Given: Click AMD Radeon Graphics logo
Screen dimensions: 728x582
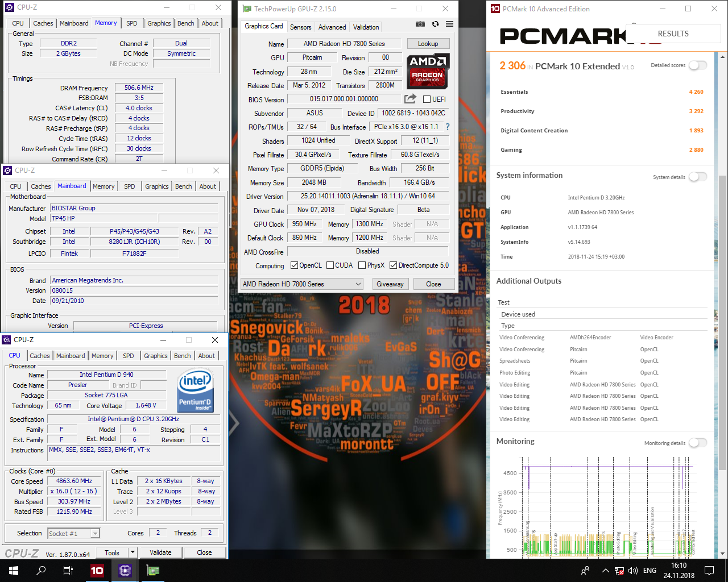Looking at the screenshot, I should click(x=428, y=71).
